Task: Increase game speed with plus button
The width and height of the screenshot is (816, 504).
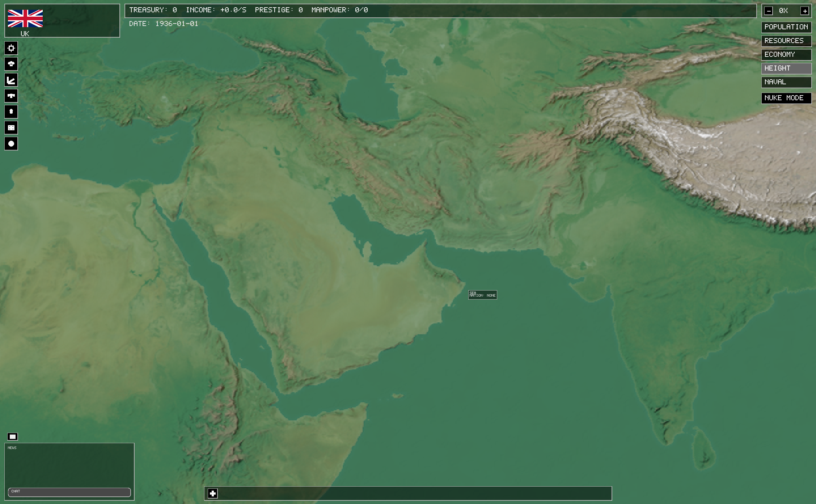Action: (805, 11)
